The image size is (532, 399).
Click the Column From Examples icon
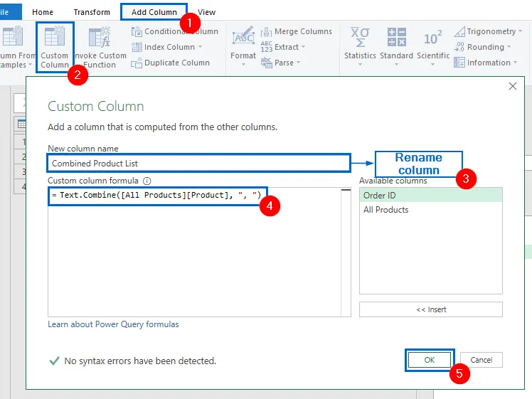[x=13, y=36]
